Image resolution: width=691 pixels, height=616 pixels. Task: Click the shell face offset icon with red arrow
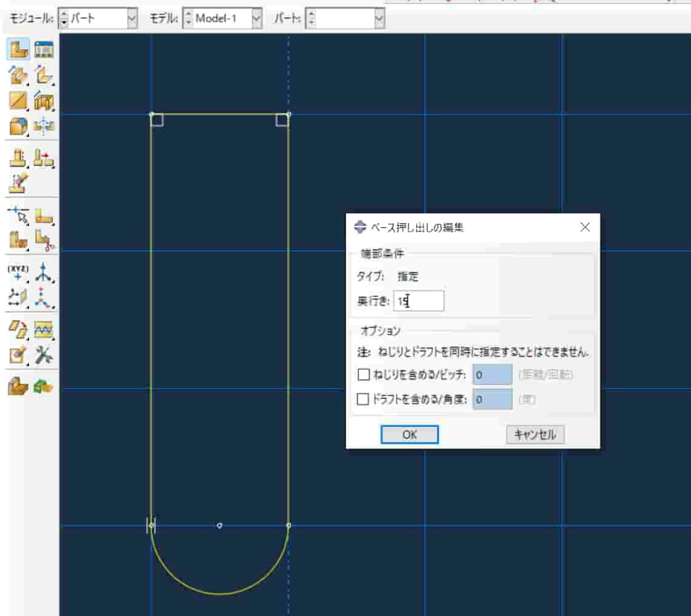coord(18,329)
